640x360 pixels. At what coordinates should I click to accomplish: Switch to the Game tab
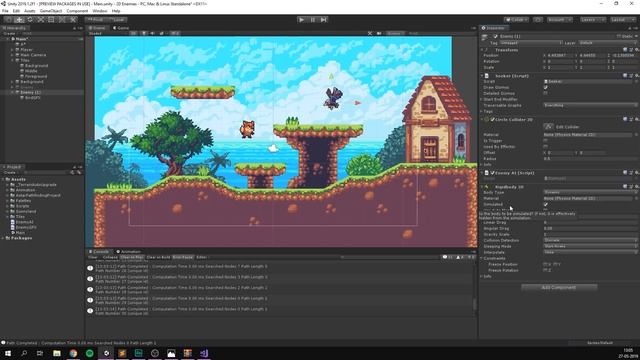121,28
